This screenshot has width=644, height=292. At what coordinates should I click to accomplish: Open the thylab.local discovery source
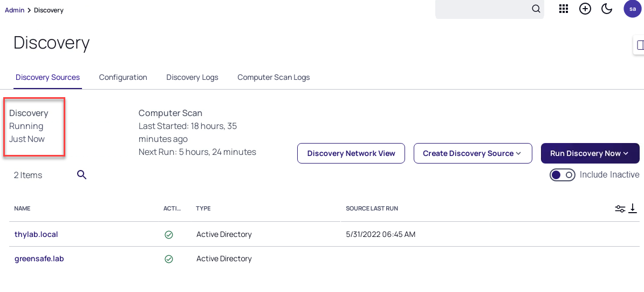pyautogui.click(x=36, y=234)
